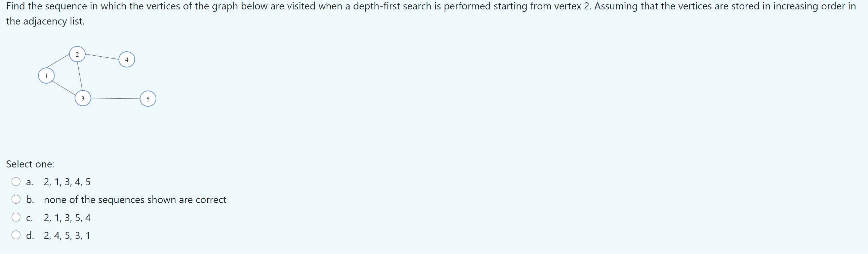
Task: Click the edge connecting vertices 1 and 3
Action: pos(64,88)
